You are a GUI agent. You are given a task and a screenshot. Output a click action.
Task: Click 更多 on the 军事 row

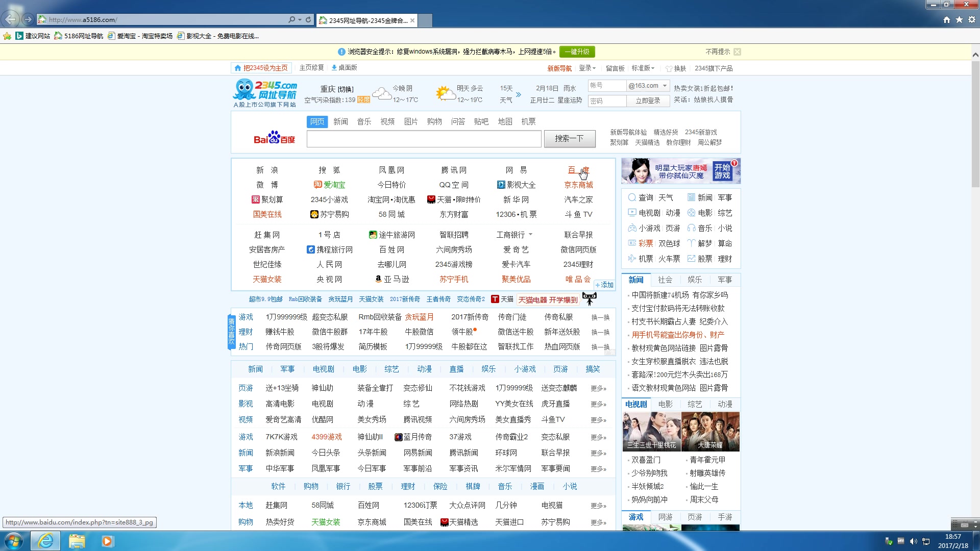[x=598, y=469]
